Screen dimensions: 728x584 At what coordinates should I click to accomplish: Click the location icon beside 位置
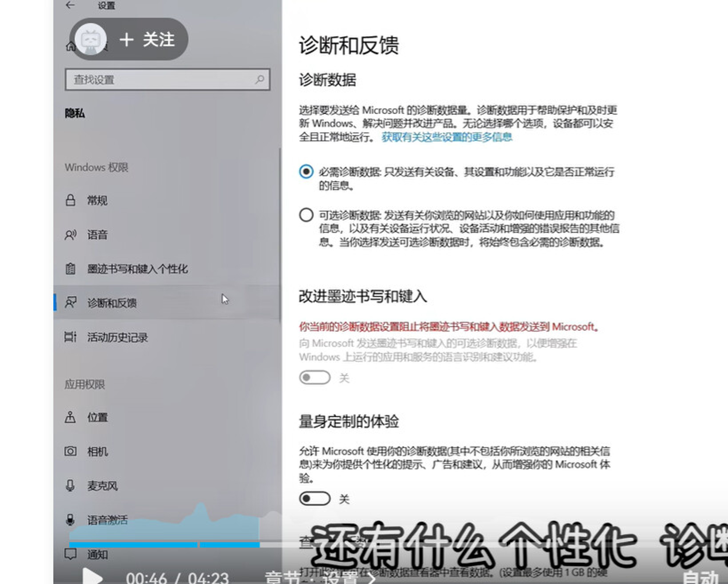tap(70, 417)
